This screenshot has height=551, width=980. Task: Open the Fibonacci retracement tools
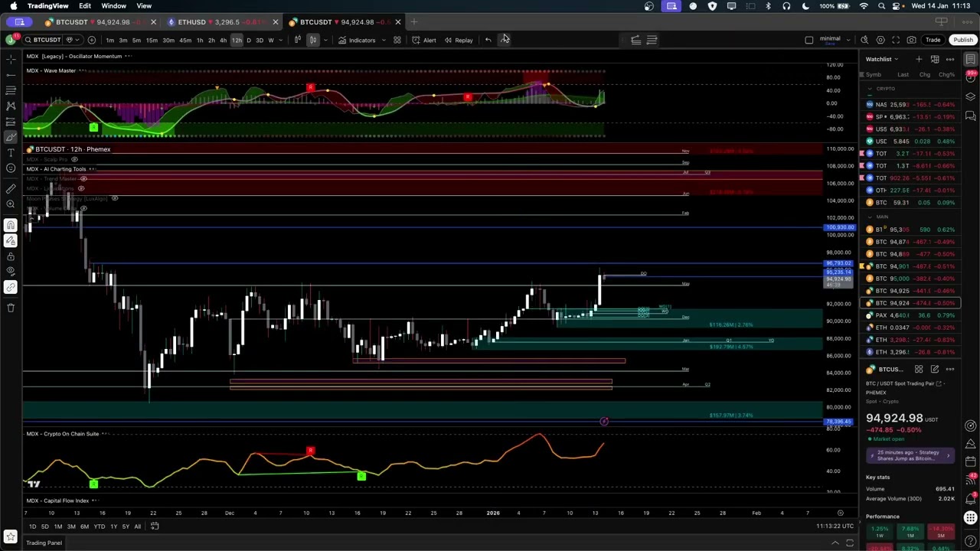(x=11, y=90)
